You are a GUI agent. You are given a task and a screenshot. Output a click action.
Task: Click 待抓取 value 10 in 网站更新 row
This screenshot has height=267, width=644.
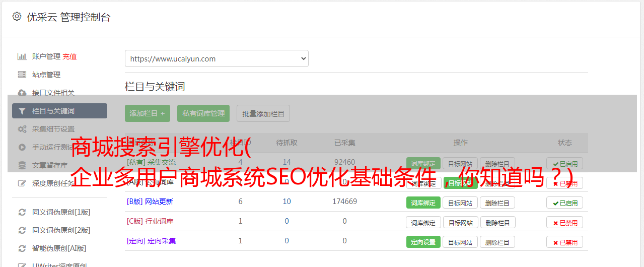(x=287, y=202)
